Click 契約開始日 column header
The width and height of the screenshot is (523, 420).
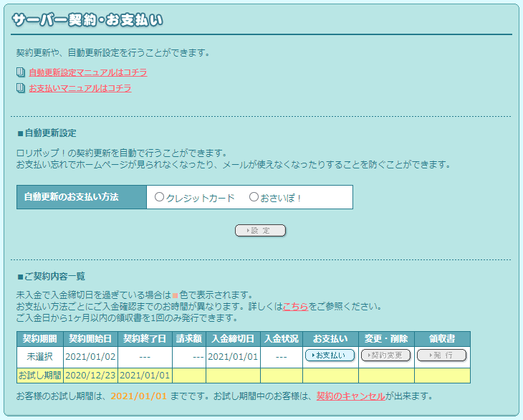click(90, 339)
